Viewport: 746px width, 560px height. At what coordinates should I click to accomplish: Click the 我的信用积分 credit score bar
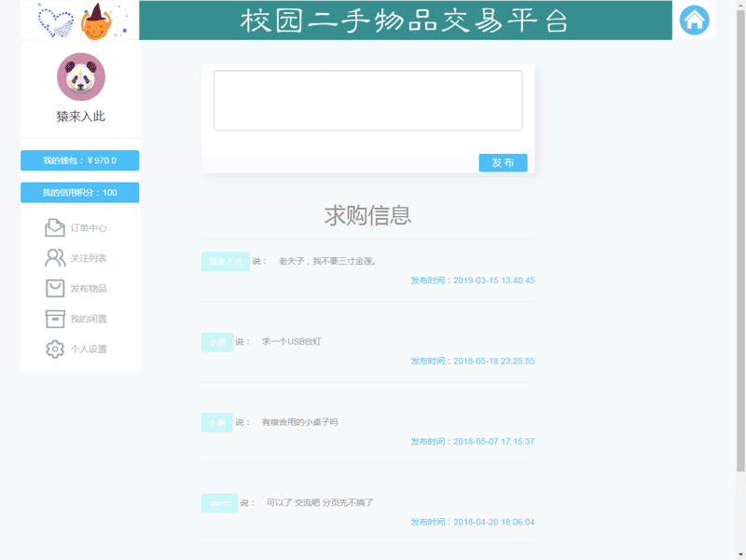(79, 192)
